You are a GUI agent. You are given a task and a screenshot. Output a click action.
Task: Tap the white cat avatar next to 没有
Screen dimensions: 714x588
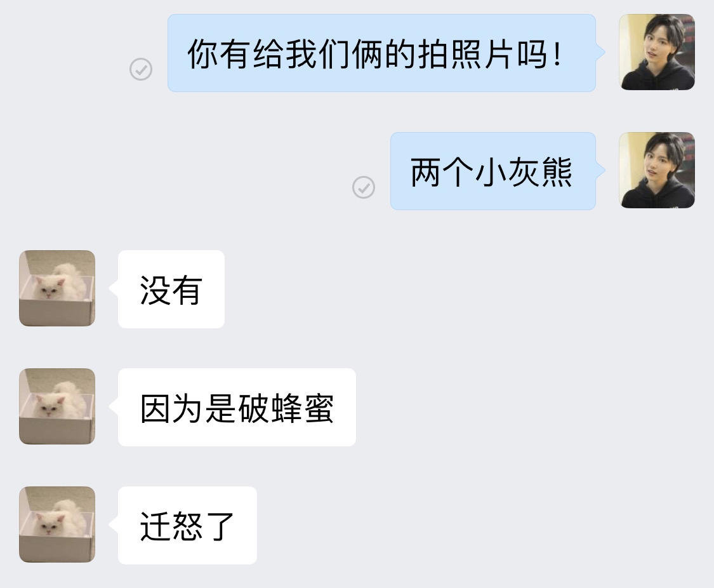click(x=57, y=288)
